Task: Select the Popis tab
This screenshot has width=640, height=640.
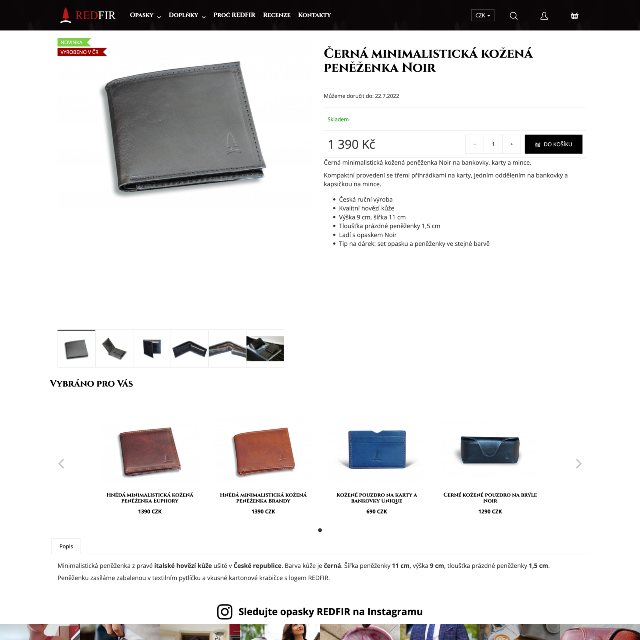Action: [66, 546]
